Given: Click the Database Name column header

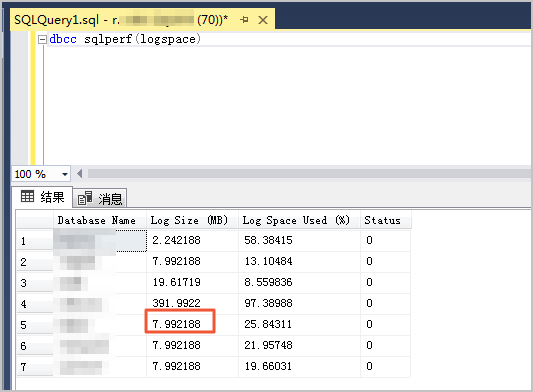Looking at the screenshot, I should click(100, 220).
